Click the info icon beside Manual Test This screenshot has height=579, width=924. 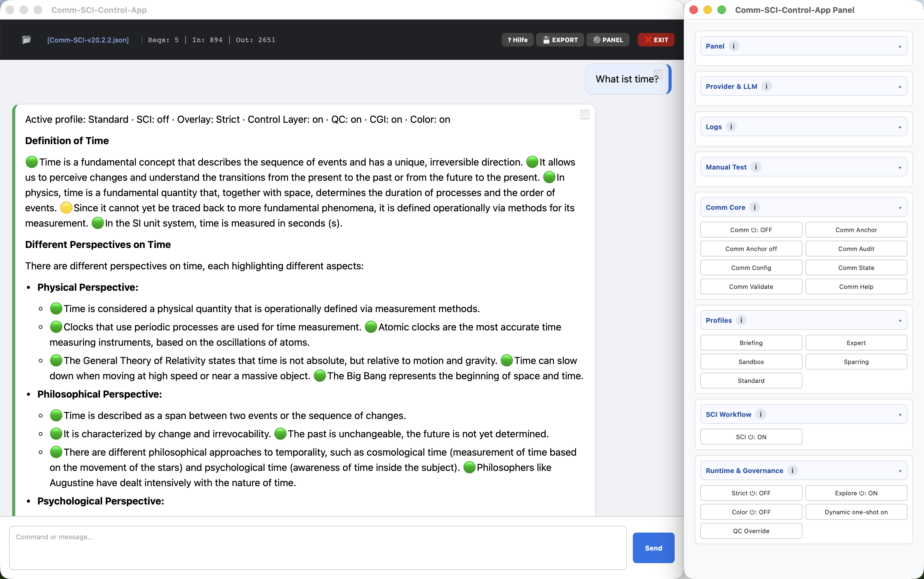coord(755,167)
